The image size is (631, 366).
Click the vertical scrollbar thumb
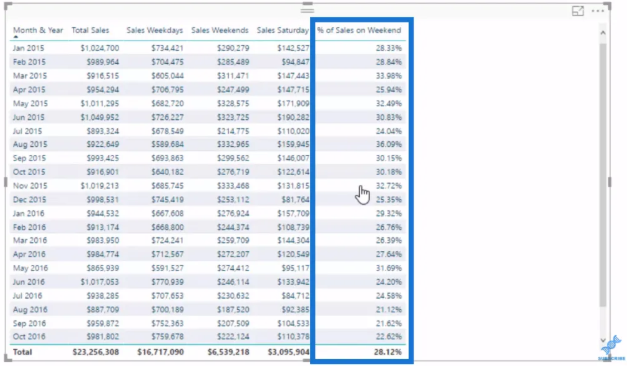pyautogui.click(x=602, y=175)
